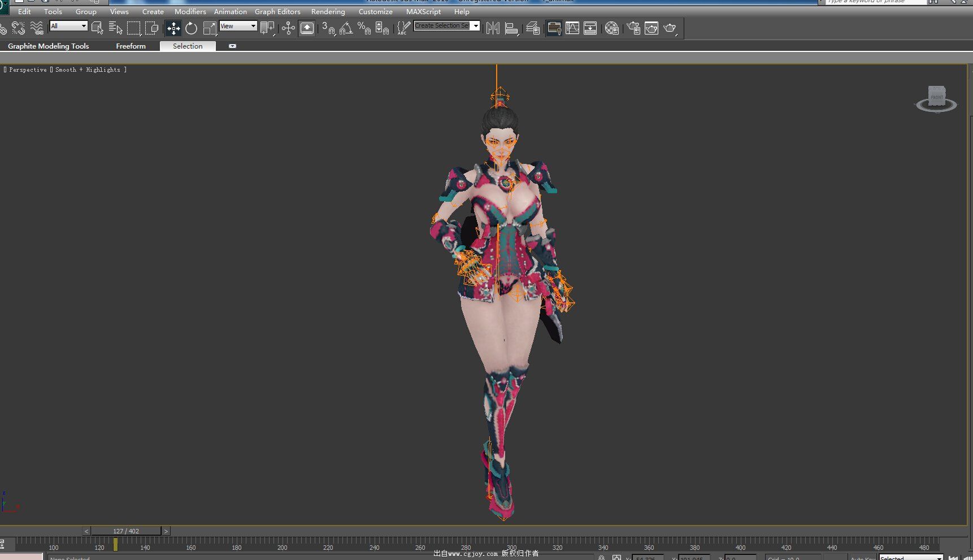The width and height of the screenshot is (973, 560).
Task: Step time slider back with left arrow
Action: 86,531
